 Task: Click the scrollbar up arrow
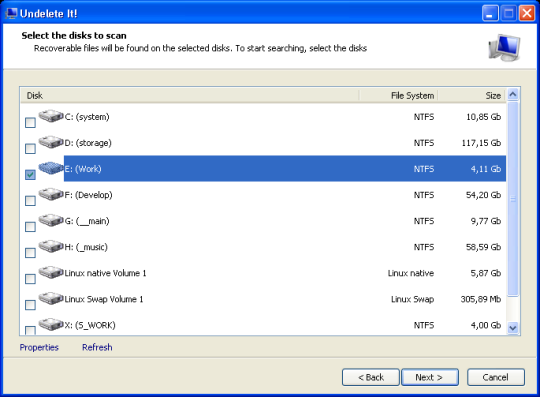click(513, 94)
